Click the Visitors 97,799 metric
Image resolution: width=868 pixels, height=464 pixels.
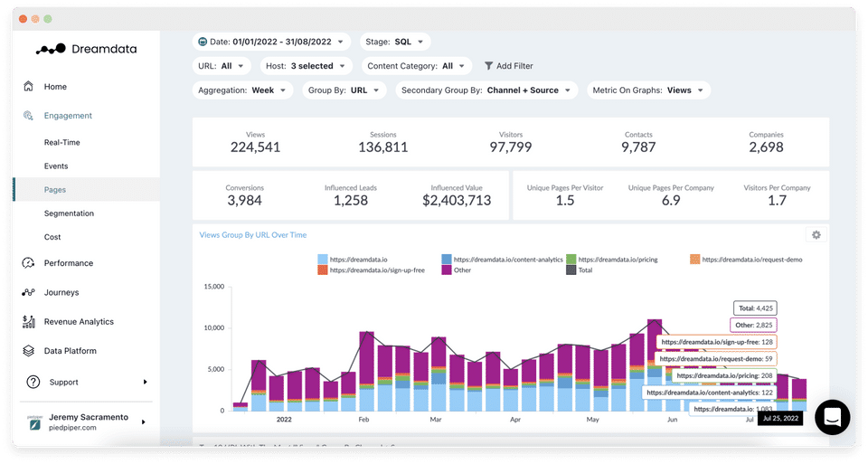(510, 143)
